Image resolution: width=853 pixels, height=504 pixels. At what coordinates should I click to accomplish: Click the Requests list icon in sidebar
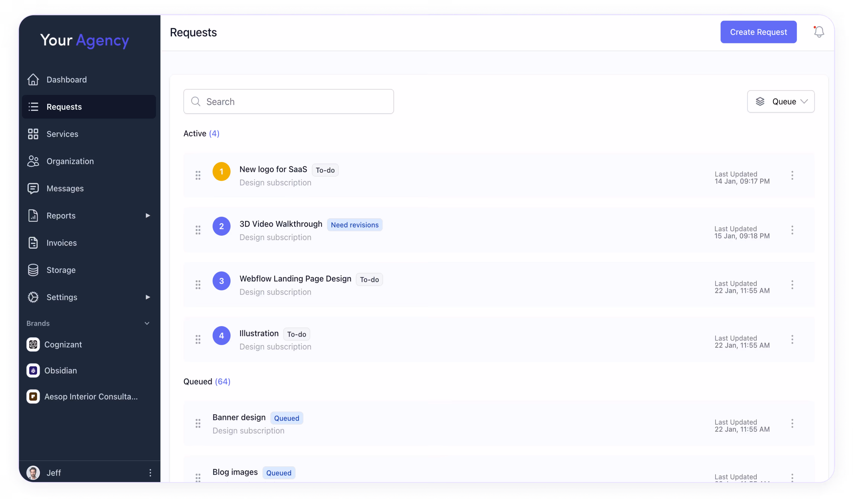coord(33,107)
